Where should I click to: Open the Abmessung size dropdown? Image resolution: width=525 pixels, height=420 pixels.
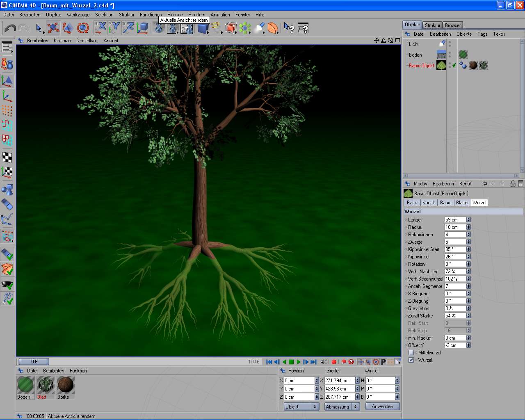pos(342,406)
